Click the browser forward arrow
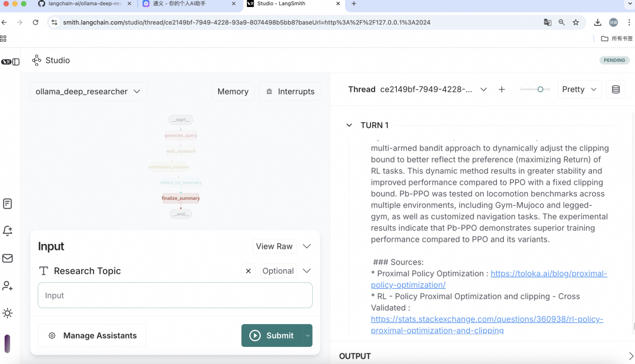Viewport: 635px width, 364px height. click(x=19, y=22)
